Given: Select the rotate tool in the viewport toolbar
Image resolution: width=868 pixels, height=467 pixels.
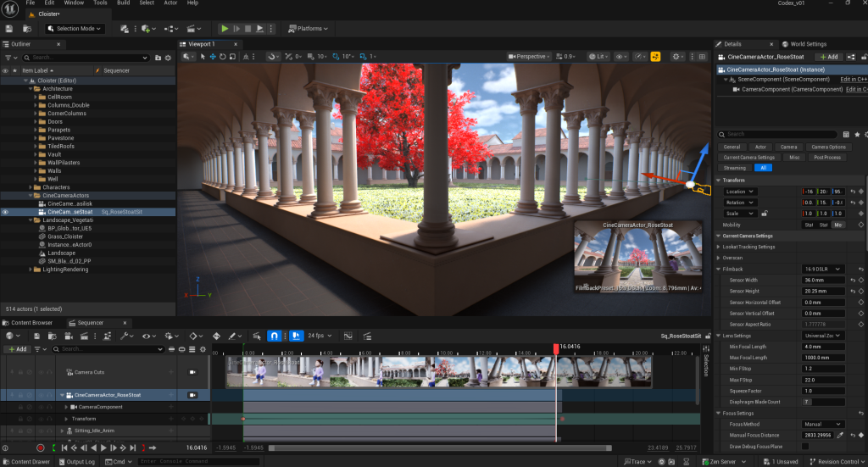Looking at the screenshot, I should 222,57.
